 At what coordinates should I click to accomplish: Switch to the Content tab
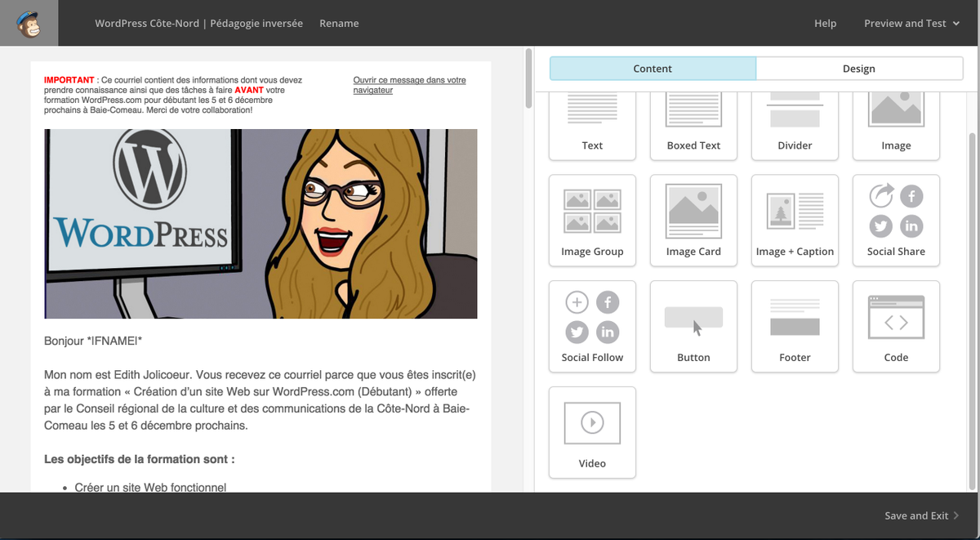coord(653,69)
